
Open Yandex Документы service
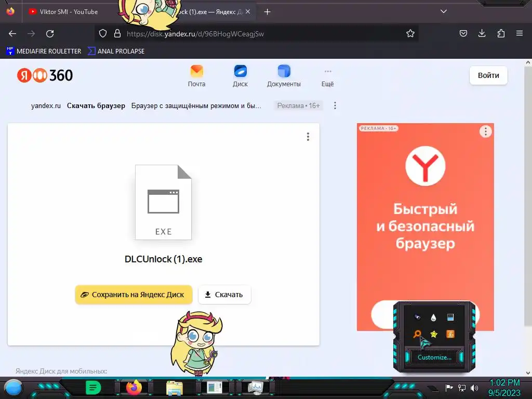pos(284,76)
